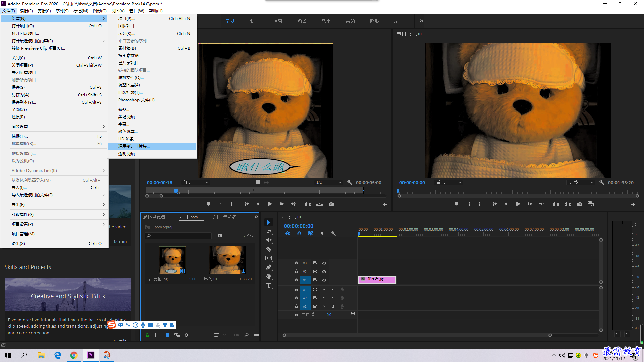Select the Hand tool
The image size is (644, 362).
269,276
